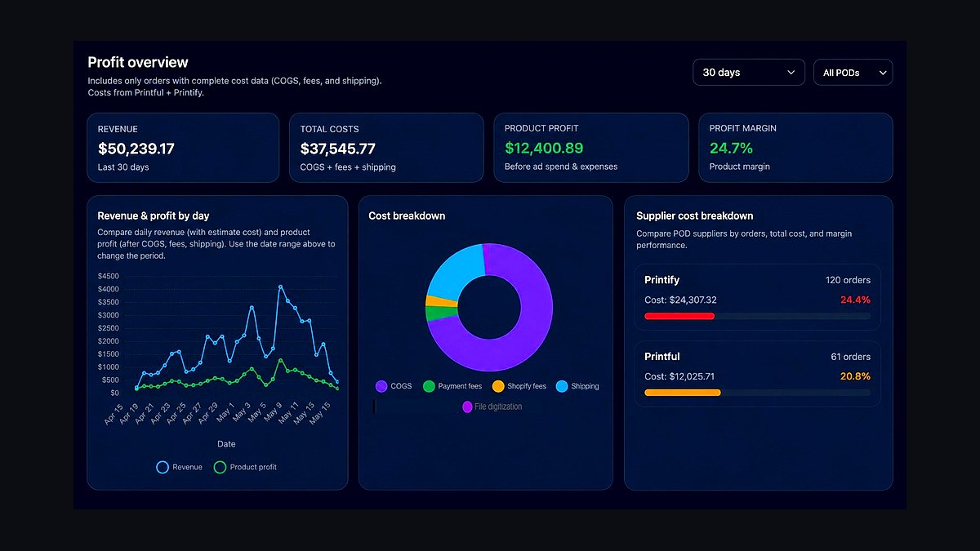This screenshot has height=551, width=980.
Task: Toggle the COGS legend circle
Action: (x=381, y=386)
